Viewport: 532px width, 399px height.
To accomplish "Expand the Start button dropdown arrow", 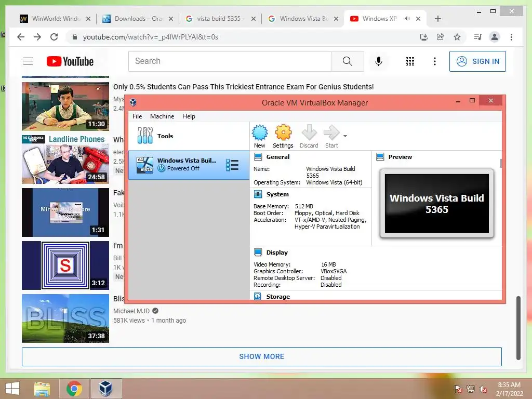I will 345,136.
